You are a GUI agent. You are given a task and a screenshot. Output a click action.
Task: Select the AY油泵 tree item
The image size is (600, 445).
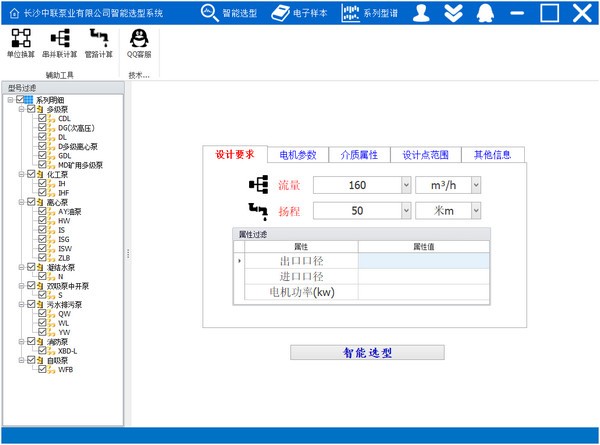[70, 212]
